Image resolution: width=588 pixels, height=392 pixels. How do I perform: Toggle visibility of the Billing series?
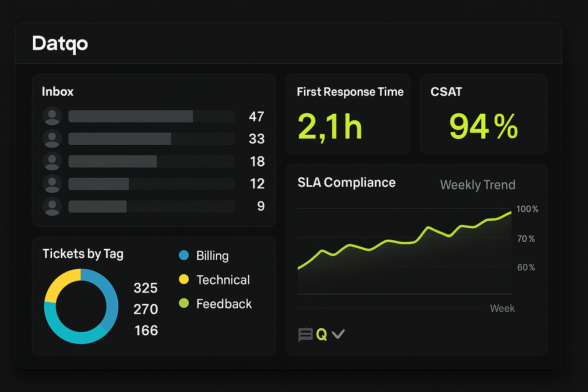pyautogui.click(x=185, y=255)
